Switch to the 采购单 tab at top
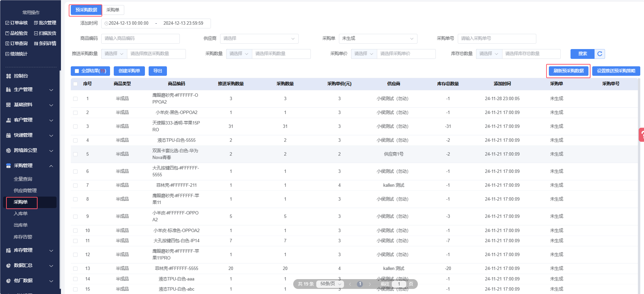This screenshot has height=294, width=644. [x=113, y=10]
